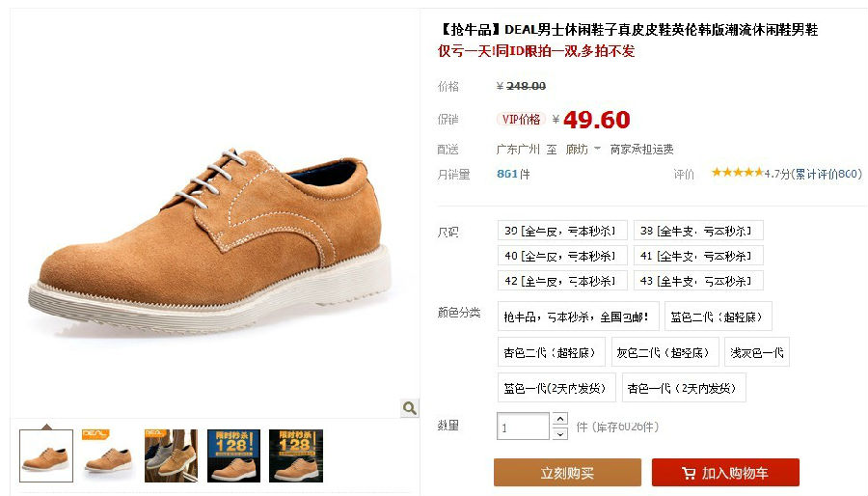Image resolution: width=868 pixels, height=496 pixels.
Task: Increase quantity with the up arrow
Action: point(560,419)
